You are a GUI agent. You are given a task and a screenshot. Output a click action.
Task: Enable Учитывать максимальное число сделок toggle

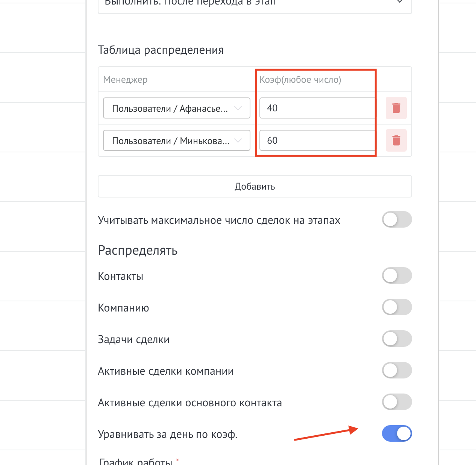397,220
